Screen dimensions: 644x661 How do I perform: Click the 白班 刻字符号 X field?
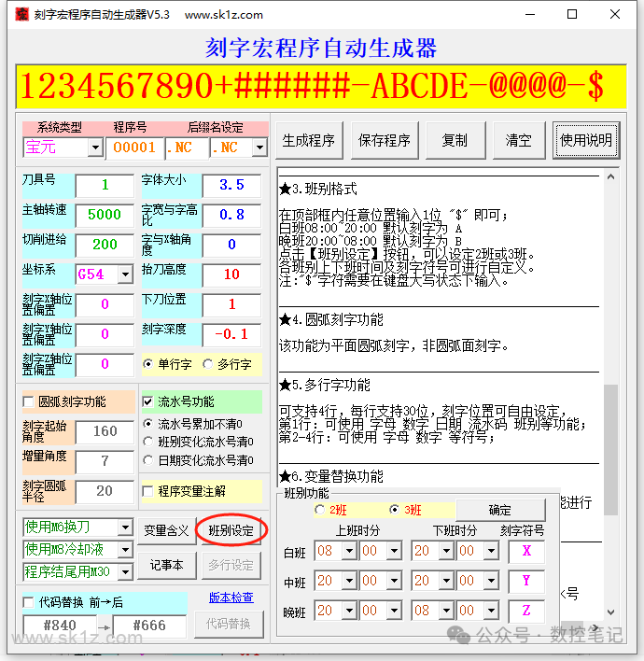tap(526, 551)
